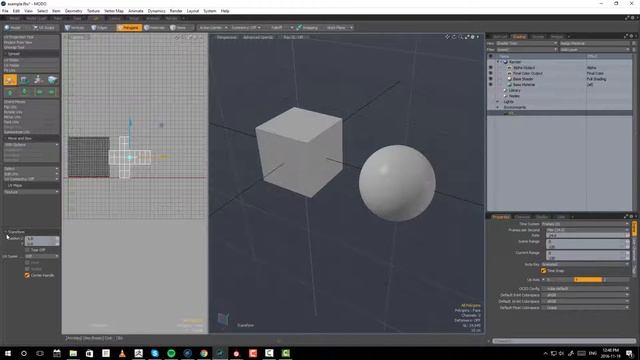This screenshot has width=640, height=360.
Task: Click the Base Material icon
Action: point(509,84)
